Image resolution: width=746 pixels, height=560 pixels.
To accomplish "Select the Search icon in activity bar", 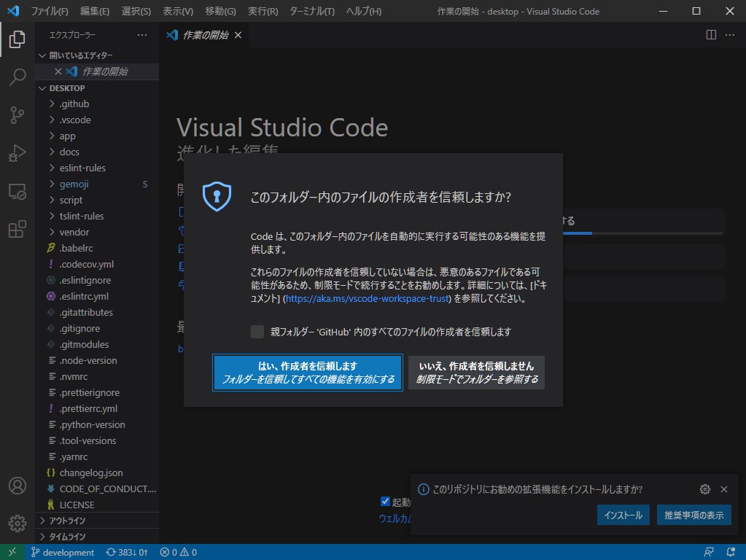I will tap(16, 77).
